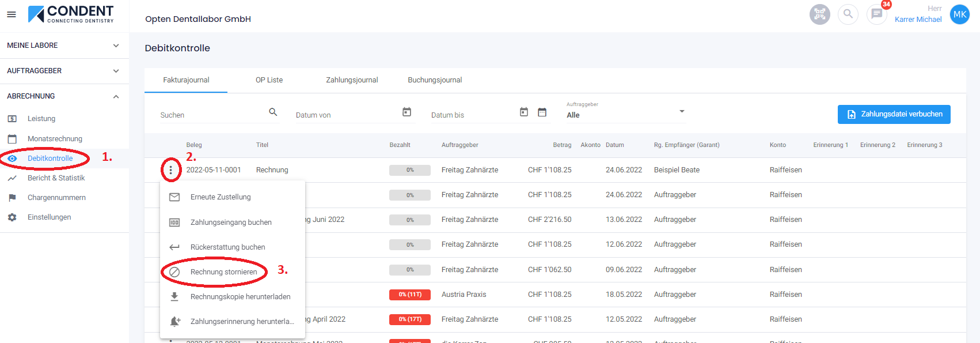Viewport: 980px width, 343px height.
Task: Switch to the OP Liste tab
Action: pos(269,80)
